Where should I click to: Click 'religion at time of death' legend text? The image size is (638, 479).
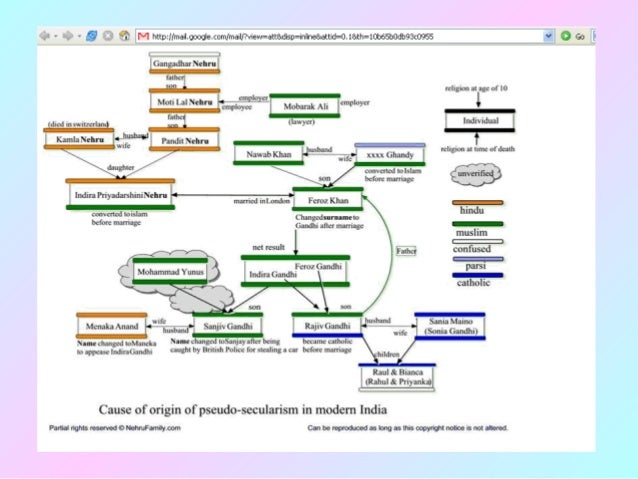point(478,149)
